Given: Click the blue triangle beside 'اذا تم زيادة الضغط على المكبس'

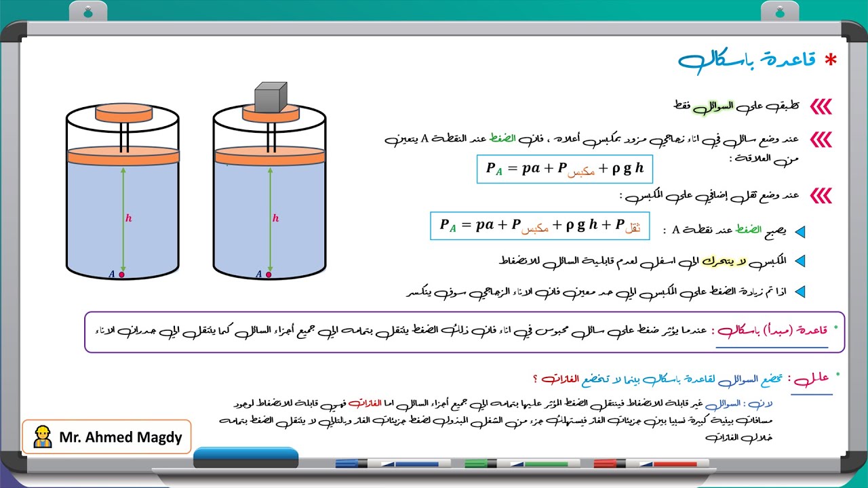Looking at the screenshot, I should pyautogui.click(x=800, y=292).
